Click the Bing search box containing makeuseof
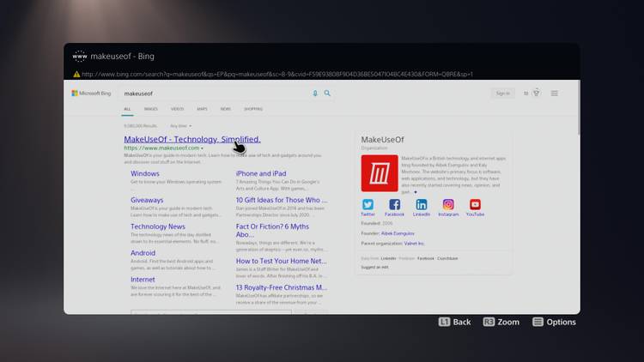644x362 pixels. click(215, 93)
